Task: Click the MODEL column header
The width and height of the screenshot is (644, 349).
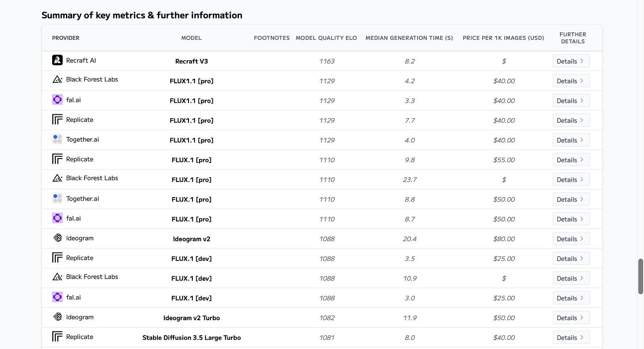Action: [x=192, y=38]
